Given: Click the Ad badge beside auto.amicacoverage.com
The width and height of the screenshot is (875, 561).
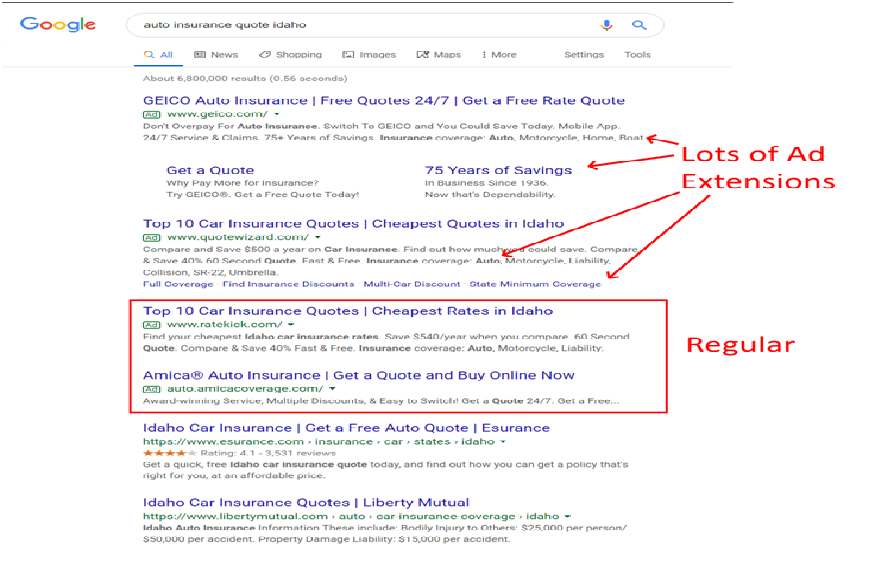Looking at the screenshot, I should (x=152, y=389).
